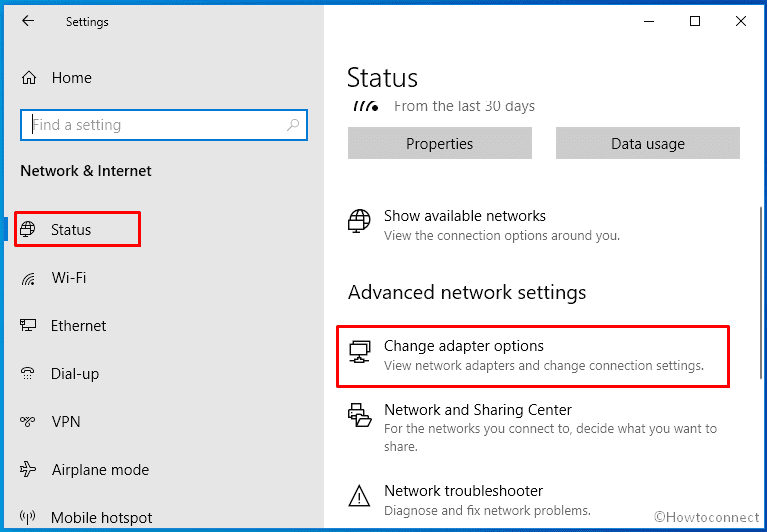Viewport: 767px width, 532px height.
Task: Click the search magnifier icon
Action: coord(293,125)
